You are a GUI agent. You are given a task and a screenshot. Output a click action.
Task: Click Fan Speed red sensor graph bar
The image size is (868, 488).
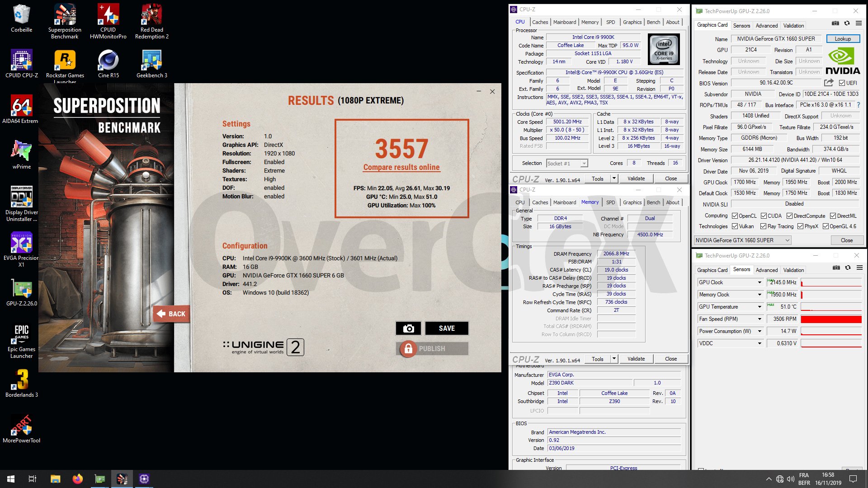click(831, 319)
